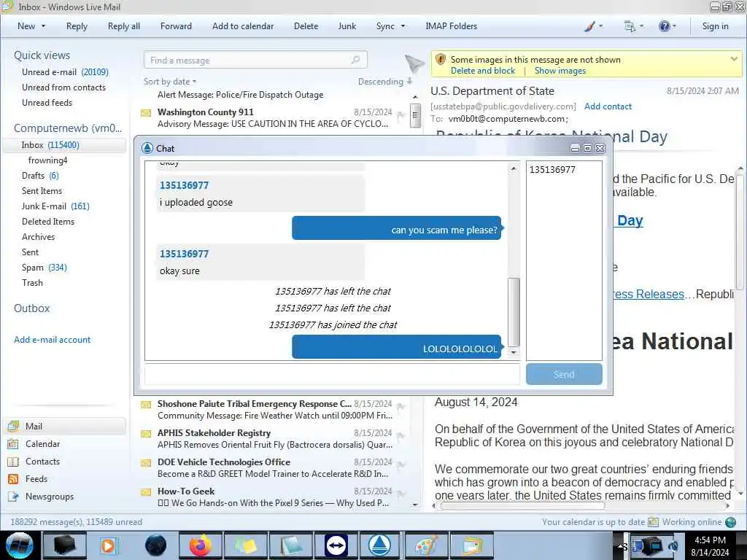Click Reply all in the toolbar
Viewport: 747px width, 560px height.
click(x=124, y=26)
